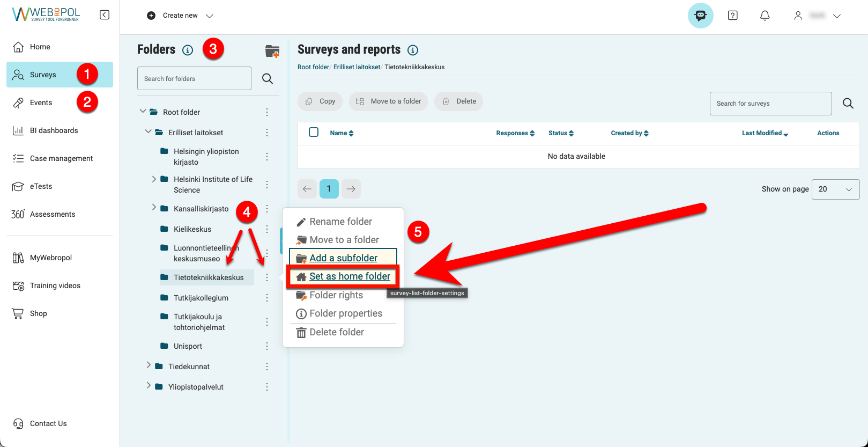This screenshot has height=447, width=868.
Task: Open the Create new dropdown
Action: pyautogui.click(x=180, y=16)
